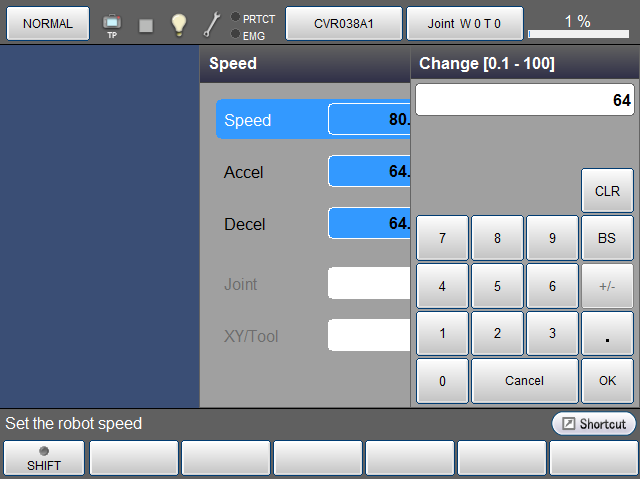The image size is (640, 479).
Task: Click the keypad value input field
Action: click(524, 100)
